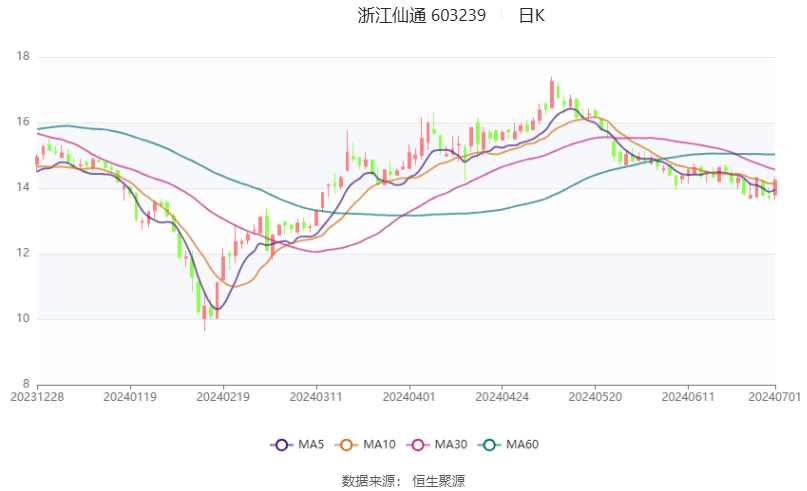The height and width of the screenshot is (491, 807).
Task: Click the 20240401 x-axis date label
Action: tap(409, 397)
